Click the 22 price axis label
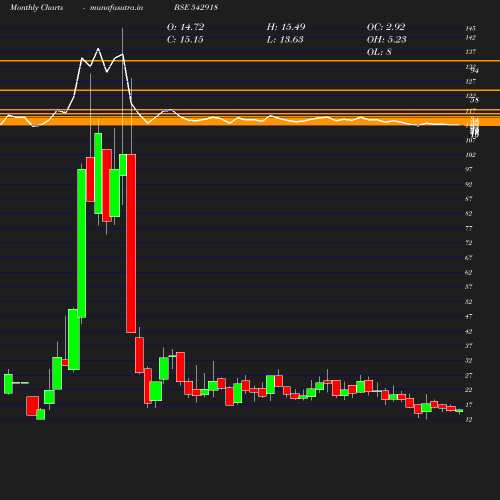Viewport: 500px width, 500px height. (x=469, y=390)
